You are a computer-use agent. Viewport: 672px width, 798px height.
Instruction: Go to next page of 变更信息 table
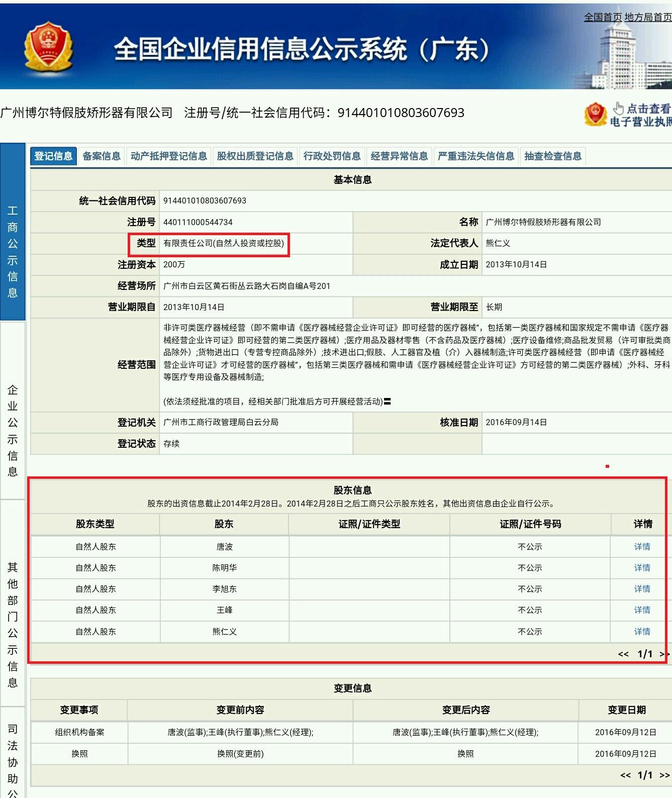click(664, 775)
